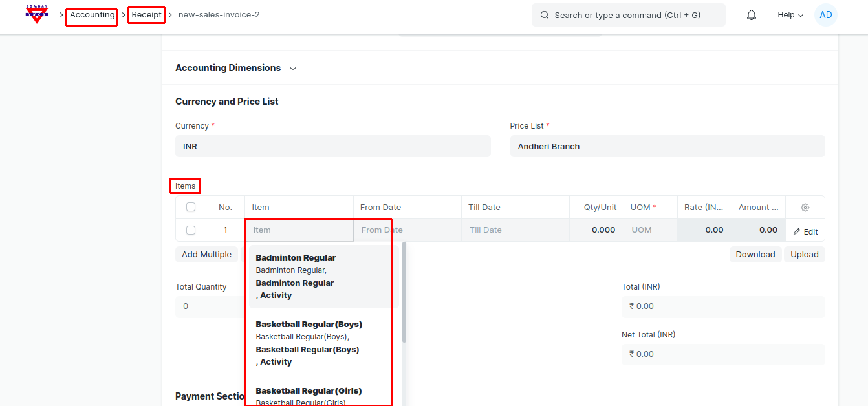868x406 pixels.
Task: Focus the Currency field showing INR
Action: 332,147
